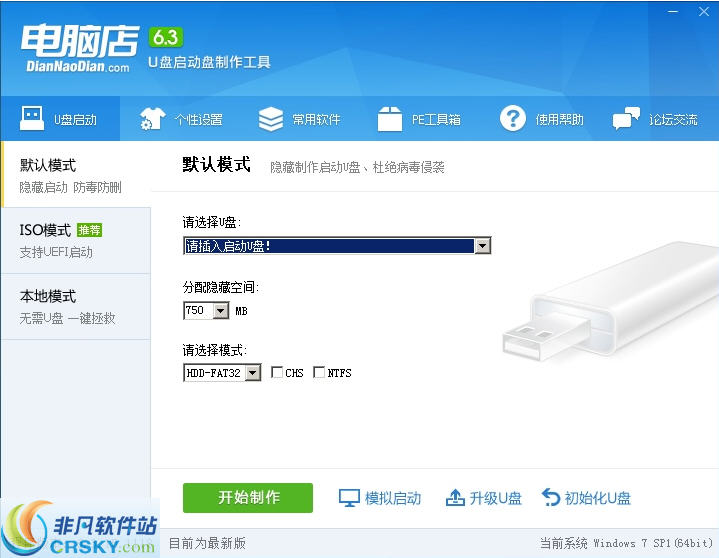Open the 论坛交流 chat bubble icon

[626, 119]
